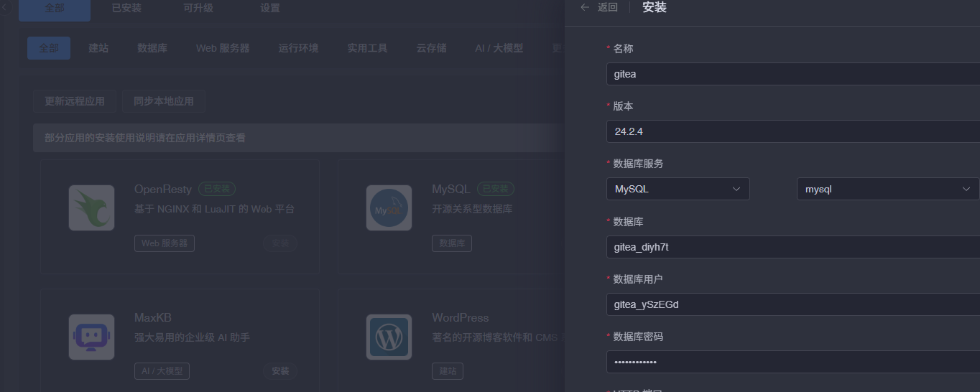This screenshot has height=392, width=980.
Task: Open the MySQL app logo
Action: [389, 207]
